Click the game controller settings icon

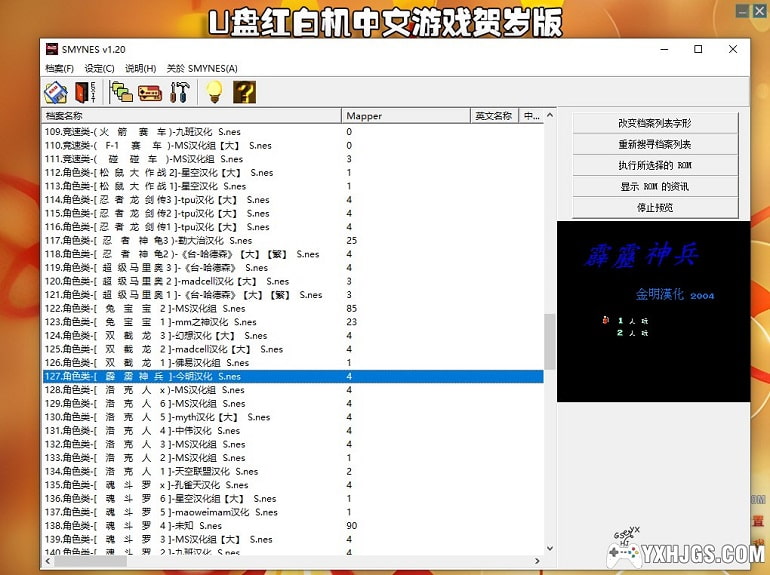pyautogui.click(x=150, y=92)
